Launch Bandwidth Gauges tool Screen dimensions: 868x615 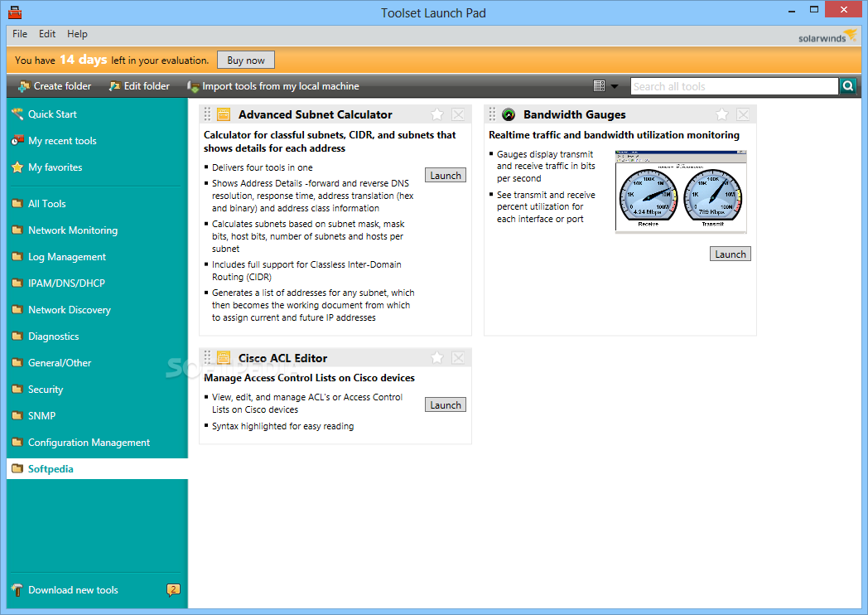pos(731,254)
